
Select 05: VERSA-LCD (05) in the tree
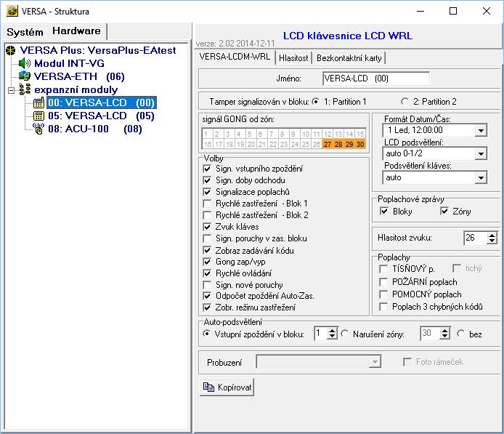(x=101, y=116)
